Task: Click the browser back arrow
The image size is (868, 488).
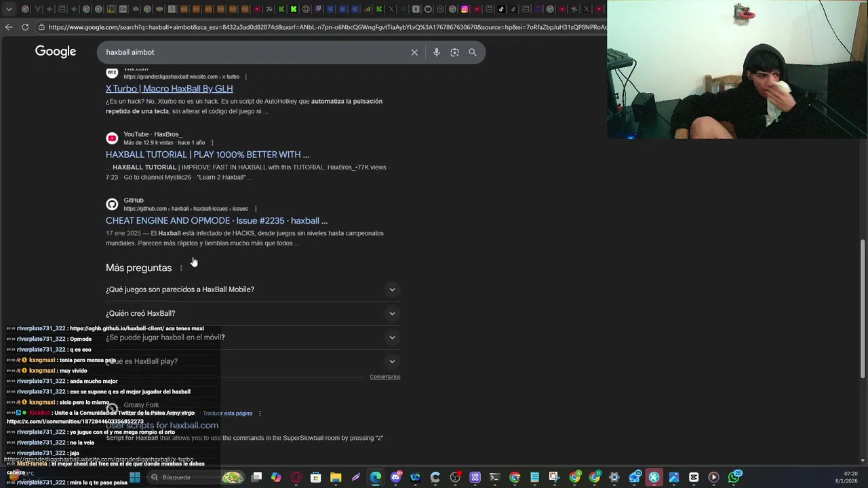Action: tap(9, 27)
